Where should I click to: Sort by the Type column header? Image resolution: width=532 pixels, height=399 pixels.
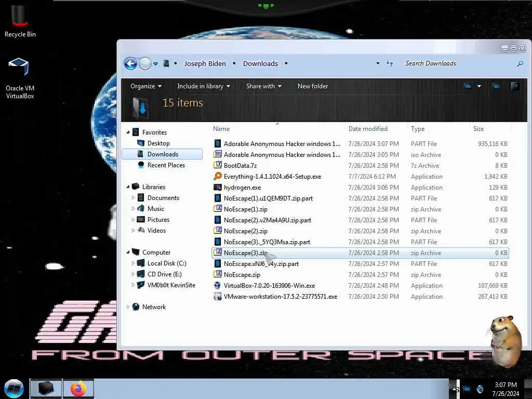tap(418, 129)
